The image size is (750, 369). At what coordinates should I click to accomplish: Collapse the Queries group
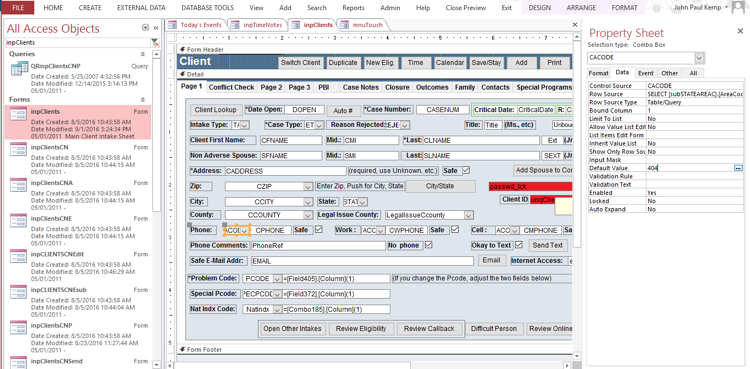(142, 55)
